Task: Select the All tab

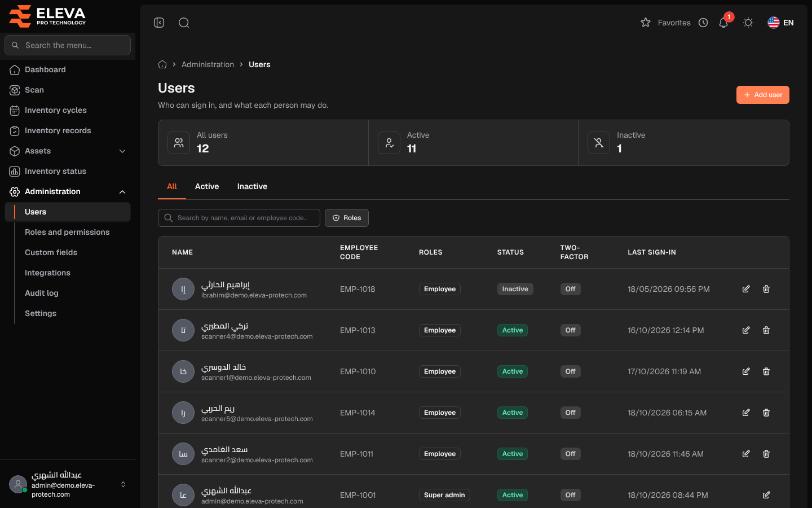Action: (x=172, y=186)
